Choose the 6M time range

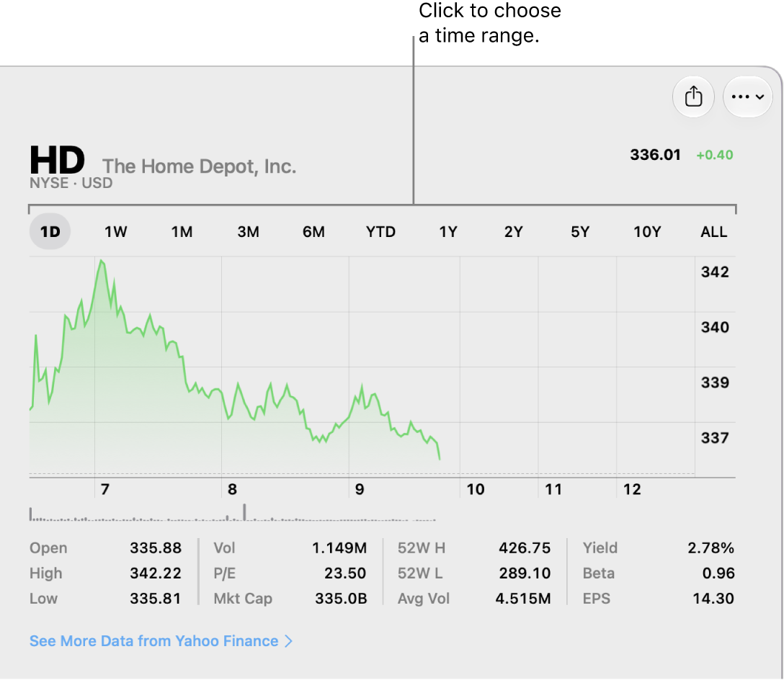(313, 231)
